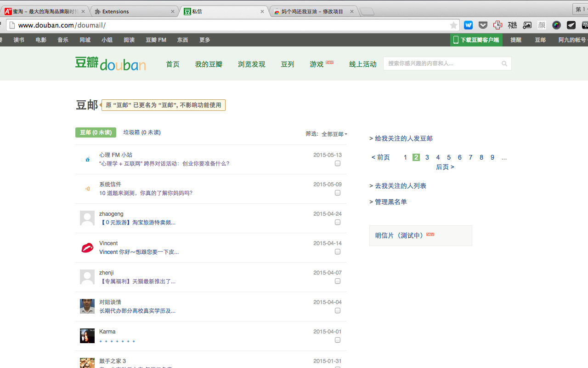The height and width of the screenshot is (368, 588).
Task: Click the Douban logo
Action: pyautogui.click(x=110, y=63)
